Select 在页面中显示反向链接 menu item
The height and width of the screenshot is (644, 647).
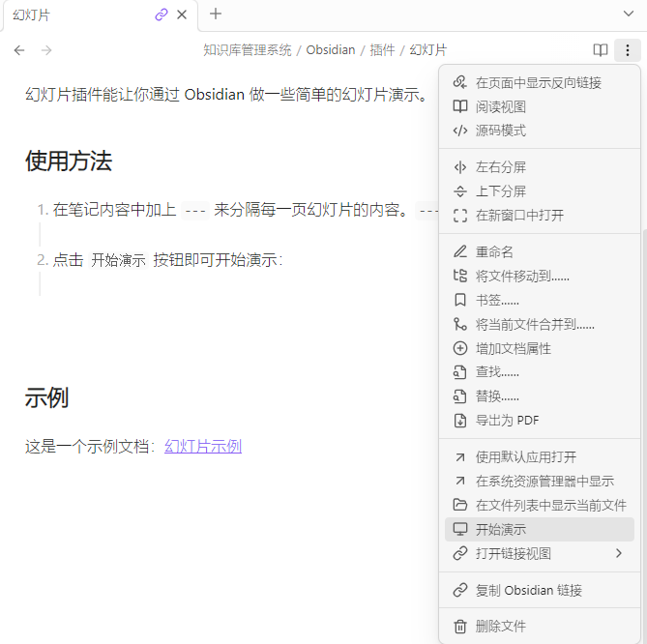pos(540,83)
